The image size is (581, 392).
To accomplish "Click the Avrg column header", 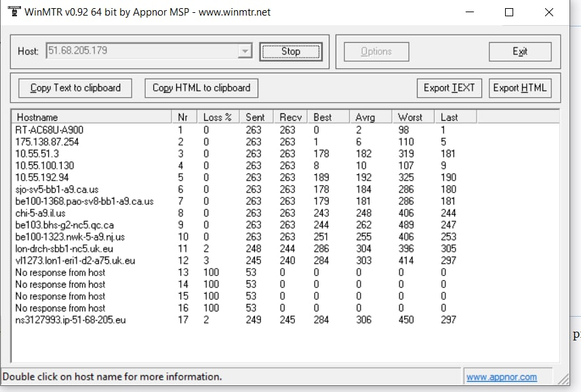I will click(370, 117).
